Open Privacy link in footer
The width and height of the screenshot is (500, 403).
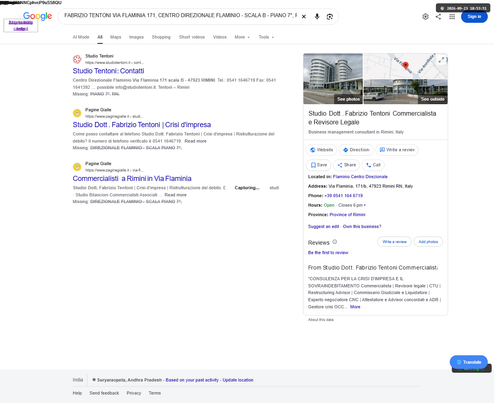(x=134, y=393)
